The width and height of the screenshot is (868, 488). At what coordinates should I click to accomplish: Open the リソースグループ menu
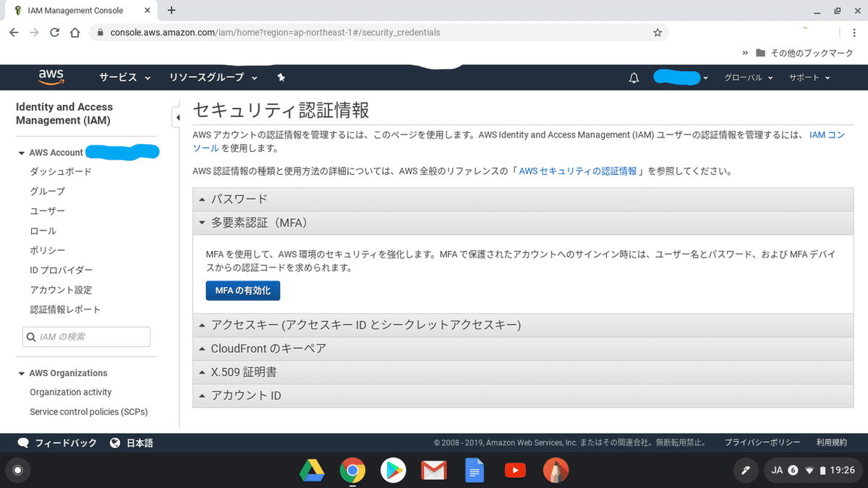207,77
